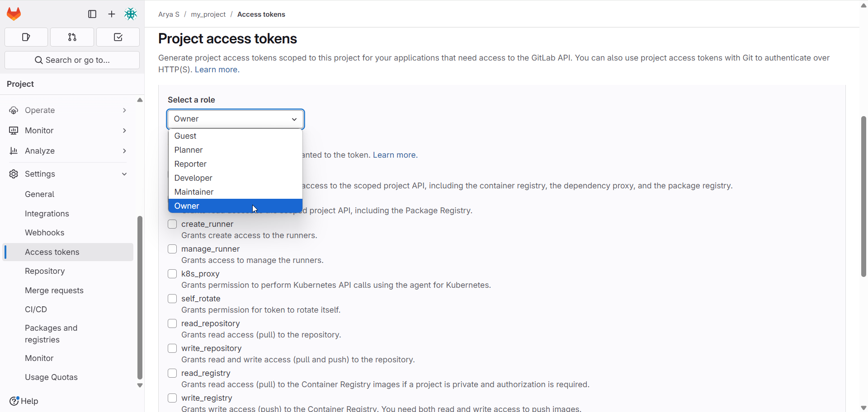This screenshot has width=868, height=412.
Task: Open the GitLab home via tanuki logo
Action: [x=14, y=14]
